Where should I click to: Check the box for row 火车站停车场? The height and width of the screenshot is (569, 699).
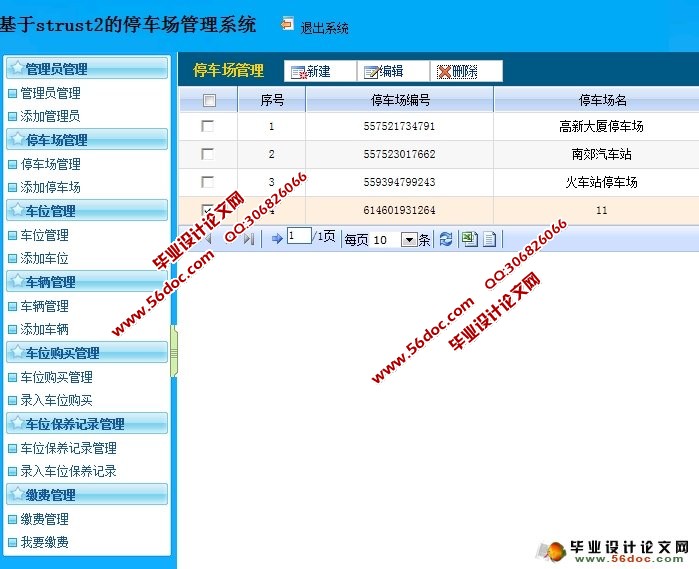207,182
